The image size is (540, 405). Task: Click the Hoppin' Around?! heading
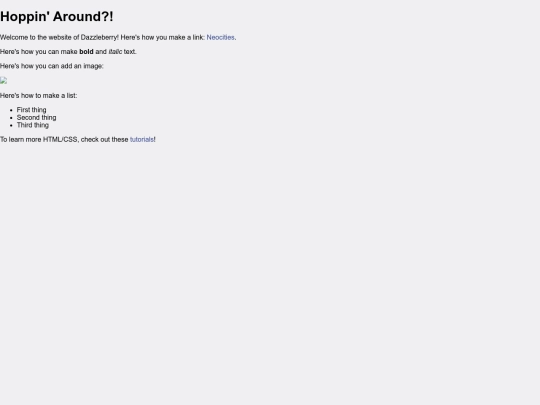(56, 17)
